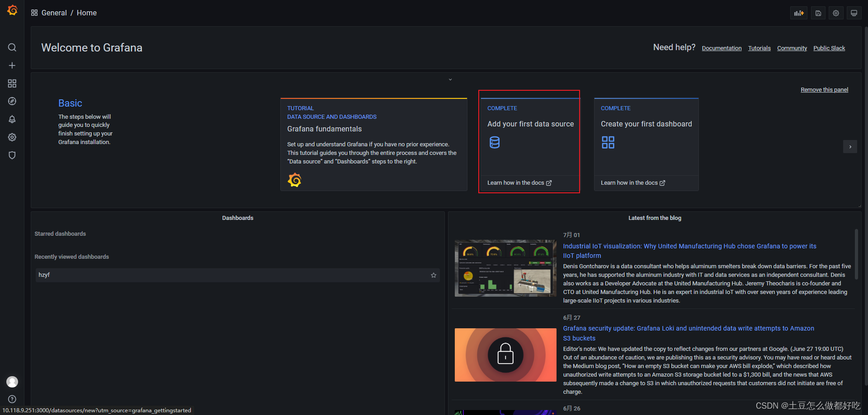Click the padlock security blog thumbnail
Viewport: 868px width, 415px height.
point(505,355)
